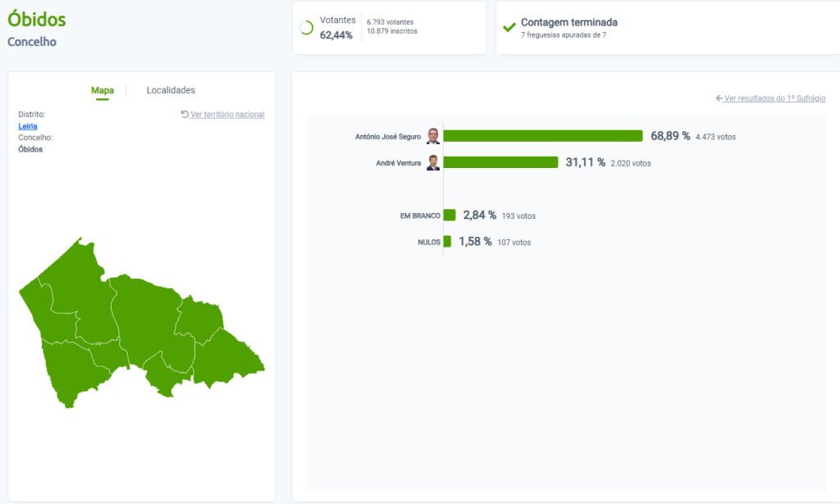Click the undo arrow icon beside Ver território nacional
The width and height of the screenshot is (840, 504).
(x=185, y=114)
